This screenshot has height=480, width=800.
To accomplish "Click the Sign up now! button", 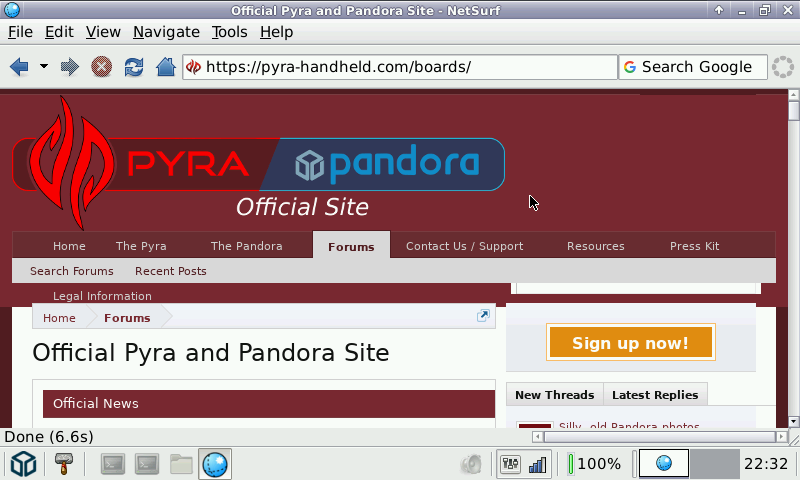I will click(x=630, y=343).
